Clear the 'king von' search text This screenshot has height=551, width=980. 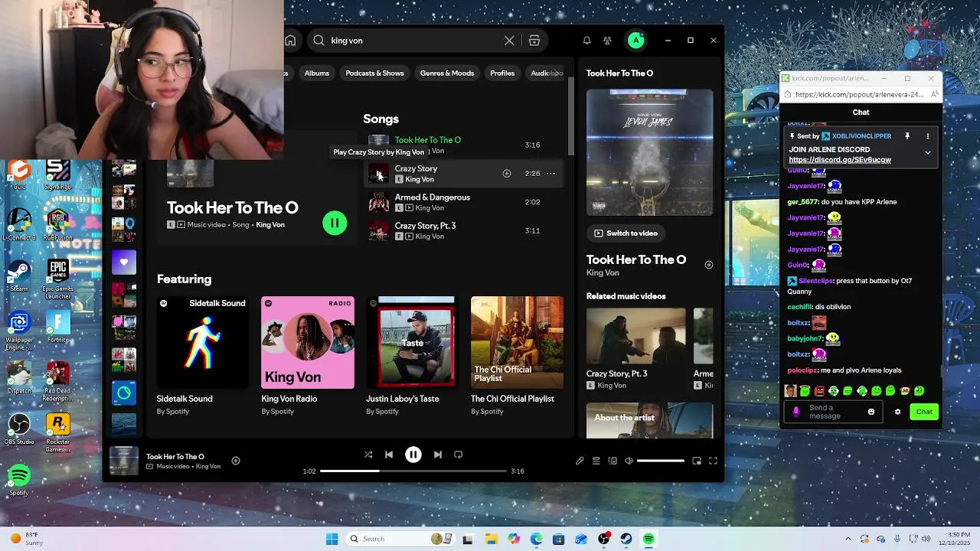[x=509, y=41]
